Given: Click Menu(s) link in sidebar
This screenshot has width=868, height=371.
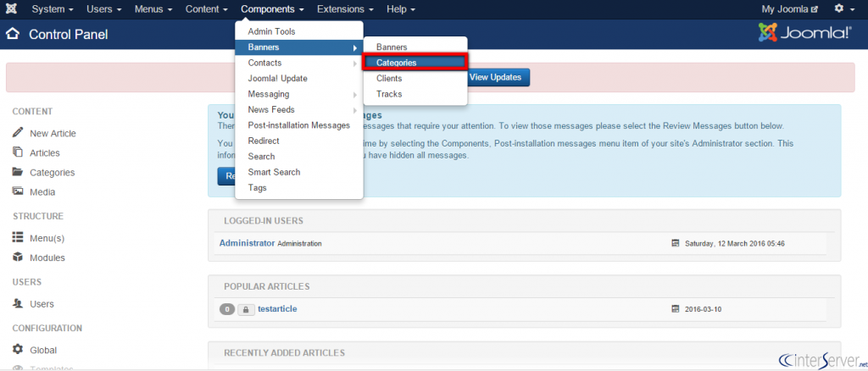Looking at the screenshot, I should coord(47,238).
